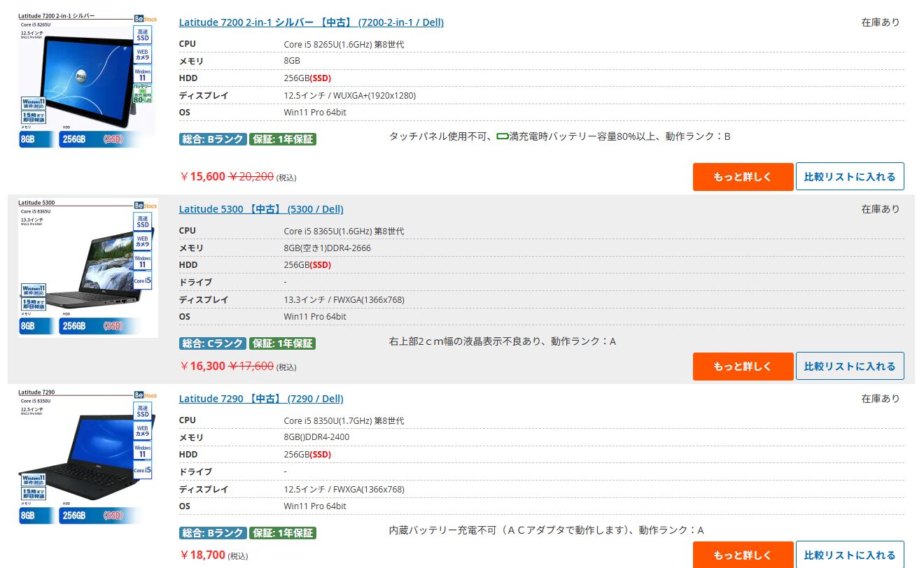Image resolution: width=924 pixels, height=568 pixels.
Task: Click もっと詳しく for the Latitude 7290
Action: pos(743,555)
